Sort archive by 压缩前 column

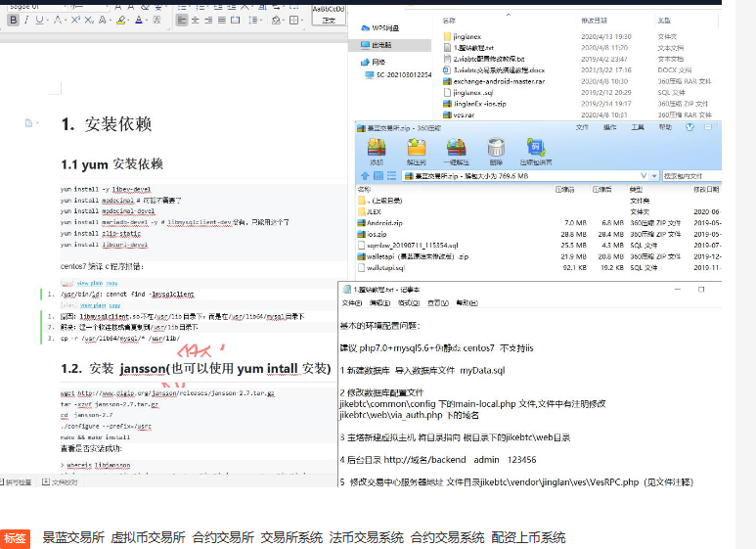click(564, 190)
